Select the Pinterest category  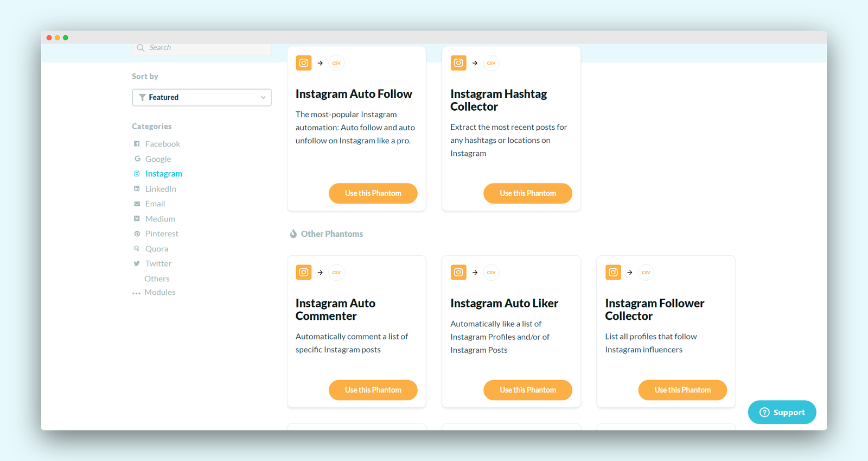coord(162,233)
